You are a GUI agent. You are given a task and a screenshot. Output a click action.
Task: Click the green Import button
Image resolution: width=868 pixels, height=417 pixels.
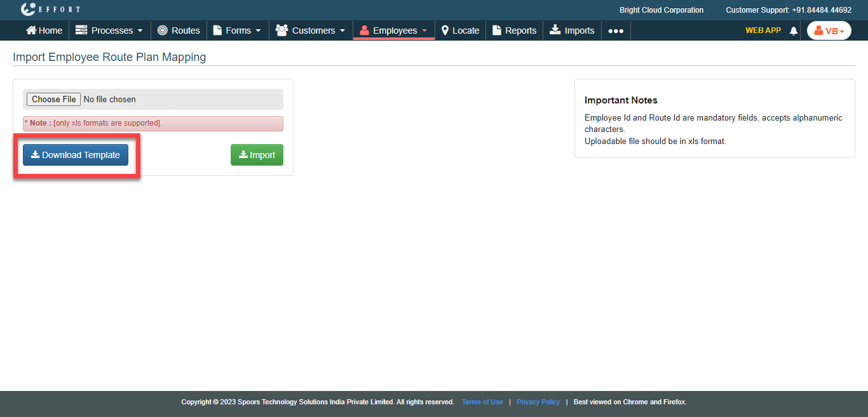pyautogui.click(x=257, y=155)
